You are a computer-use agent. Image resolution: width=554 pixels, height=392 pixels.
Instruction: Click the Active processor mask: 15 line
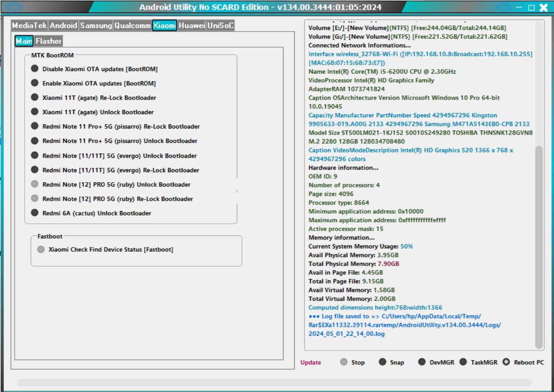[x=345, y=229]
